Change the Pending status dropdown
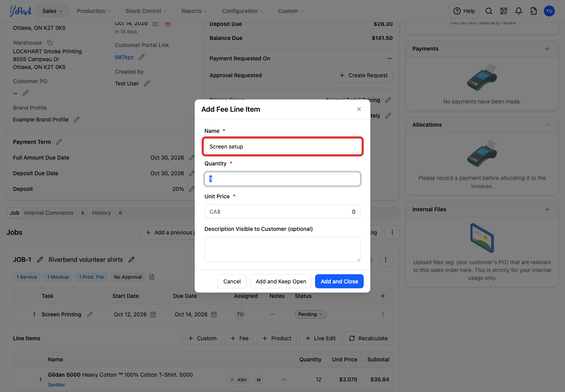565x392 pixels. coord(310,314)
